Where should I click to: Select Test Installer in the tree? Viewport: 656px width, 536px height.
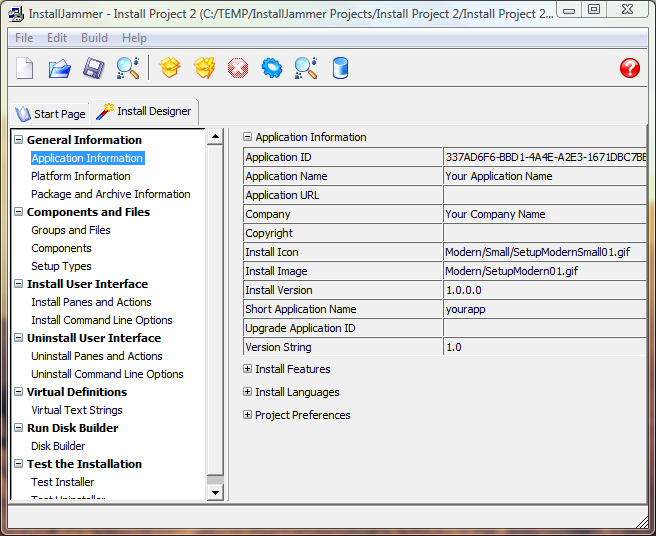(62, 482)
